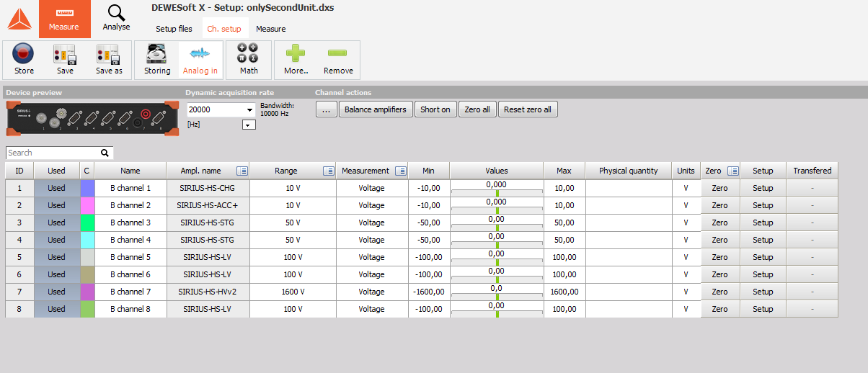Click Min value -1600,00 cell
The image size is (868, 373).
pyautogui.click(x=429, y=292)
